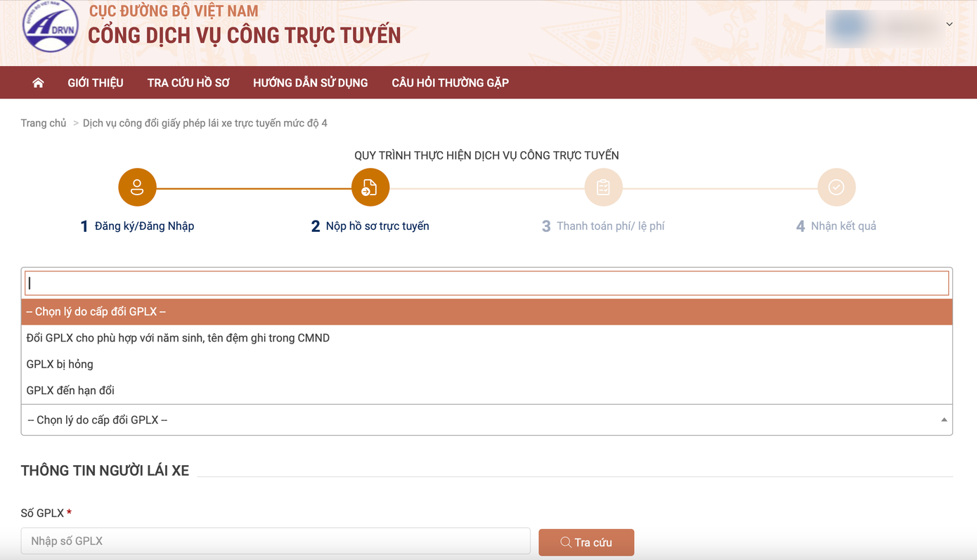Click step 3 Thanh toán clipboard icon
Screen dimensions: 977x560
tap(603, 188)
